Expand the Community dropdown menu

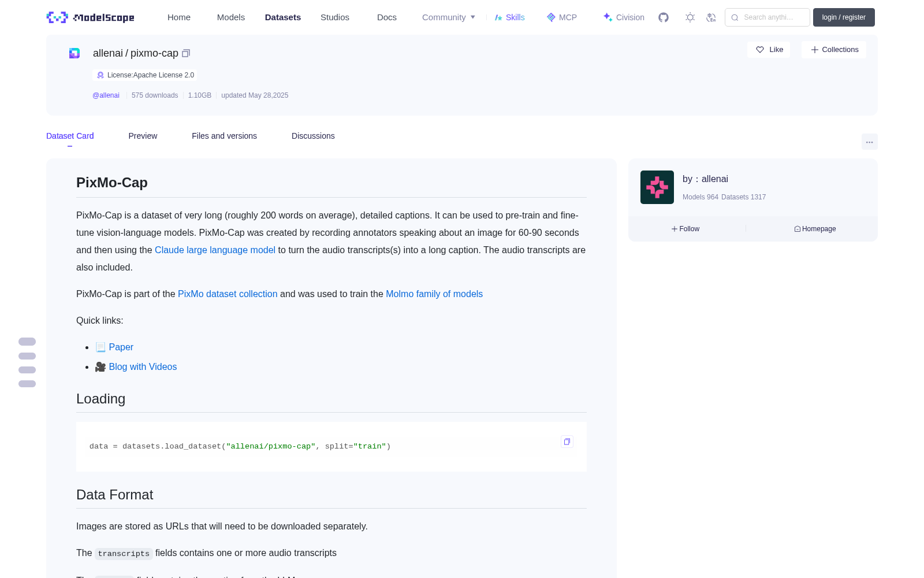click(449, 17)
